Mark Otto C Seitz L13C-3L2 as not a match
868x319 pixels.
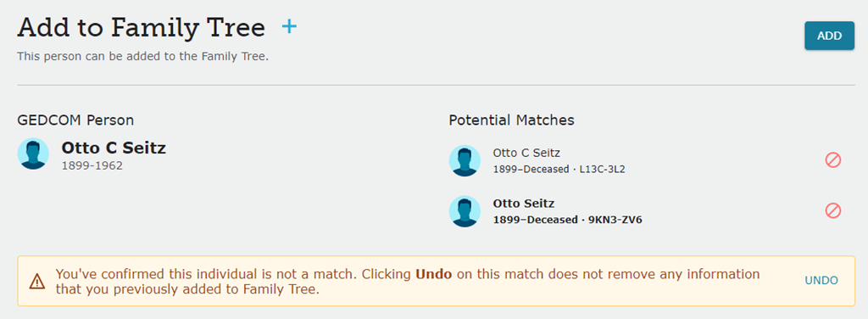833,160
